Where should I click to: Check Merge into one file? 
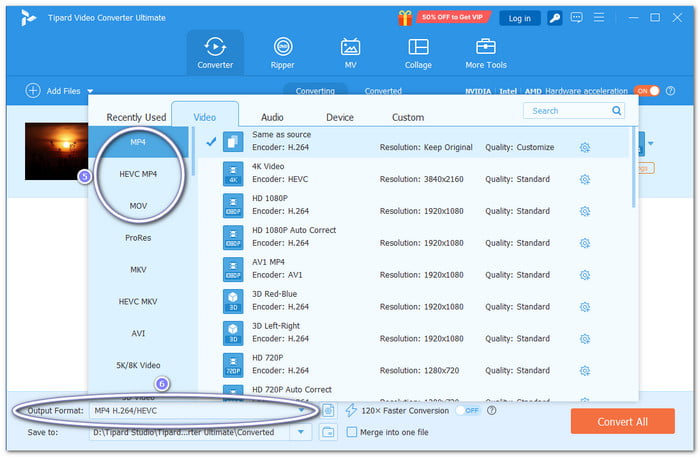coord(352,432)
